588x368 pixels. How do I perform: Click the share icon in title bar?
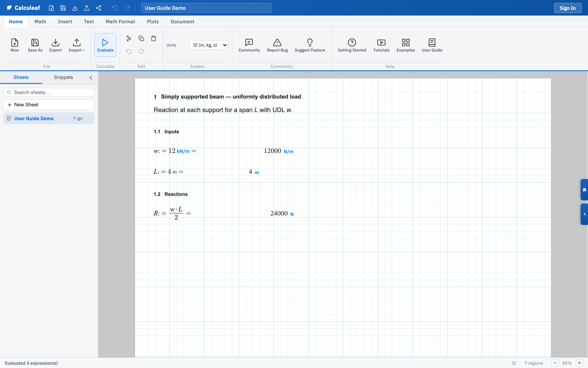(x=99, y=8)
